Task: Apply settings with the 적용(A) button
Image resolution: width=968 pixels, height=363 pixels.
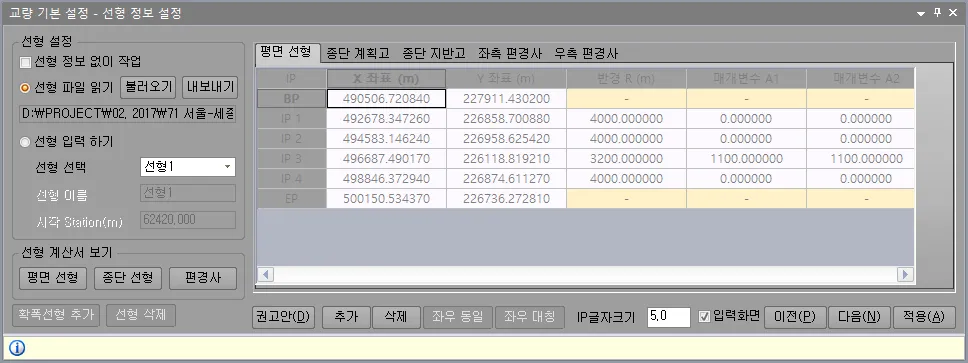Action: [924, 317]
